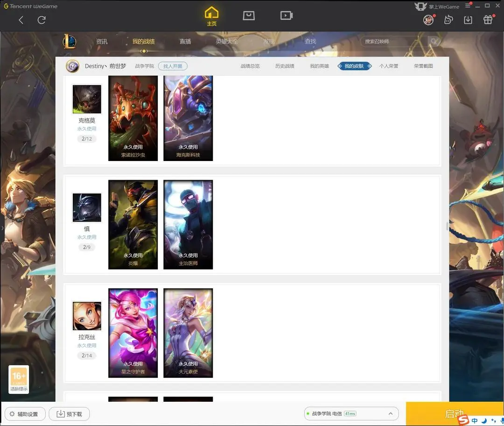Open the video player icon in top bar

click(x=286, y=15)
